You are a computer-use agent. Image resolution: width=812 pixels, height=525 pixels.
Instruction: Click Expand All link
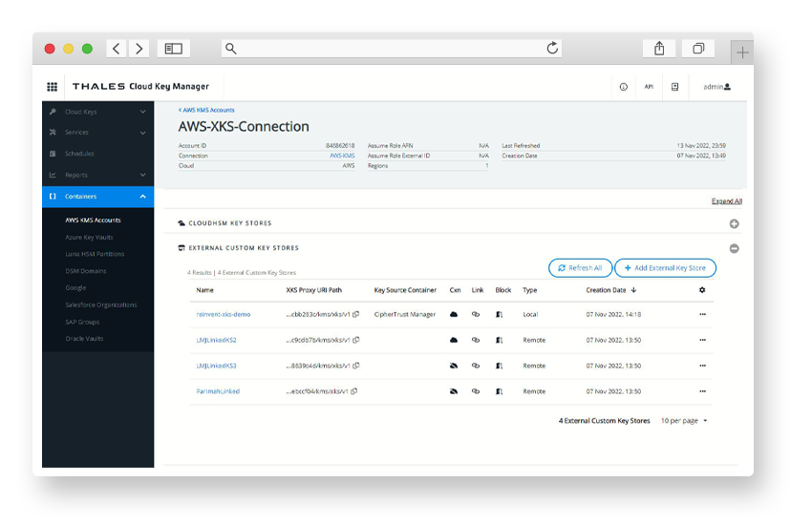(727, 201)
